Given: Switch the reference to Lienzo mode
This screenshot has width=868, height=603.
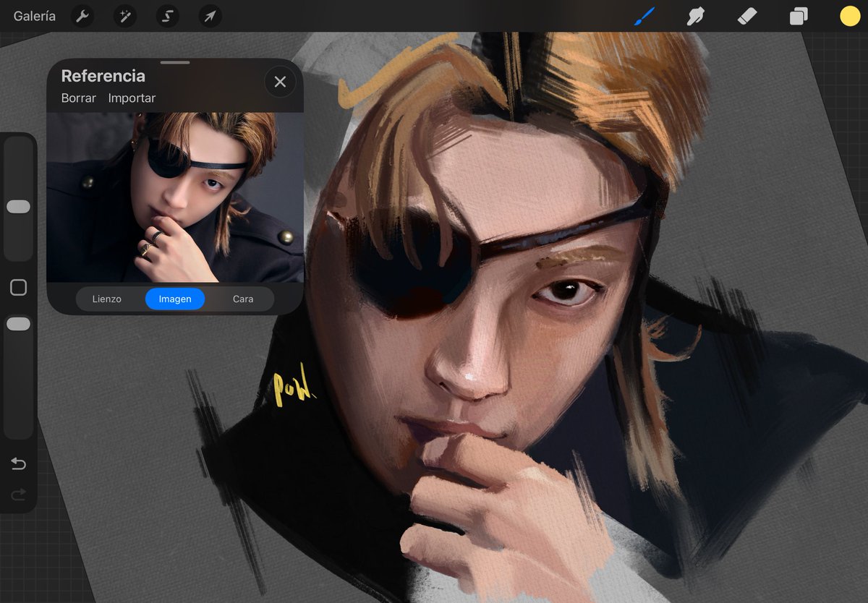Looking at the screenshot, I should tap(107, 299).
